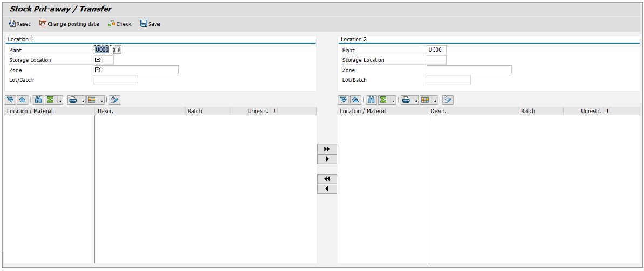The width and height of the screenshot is (644, 271).
Task: Expand all nodes in Location 2 tree toolbar
Action: (344, 100)
